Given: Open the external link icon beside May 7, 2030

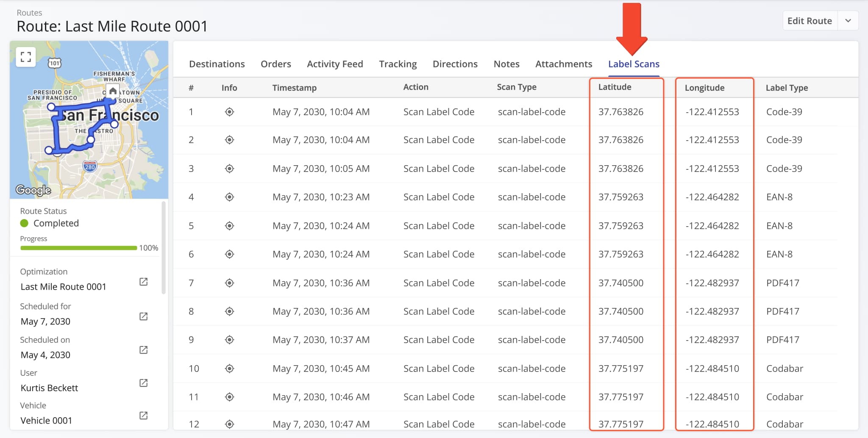Looking at the screenshot, I should [x=144, y=316].
